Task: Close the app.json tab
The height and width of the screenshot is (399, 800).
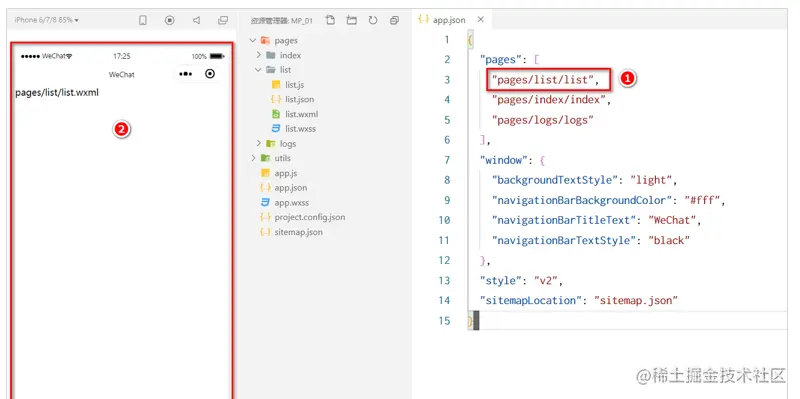Action: point(481,20)
